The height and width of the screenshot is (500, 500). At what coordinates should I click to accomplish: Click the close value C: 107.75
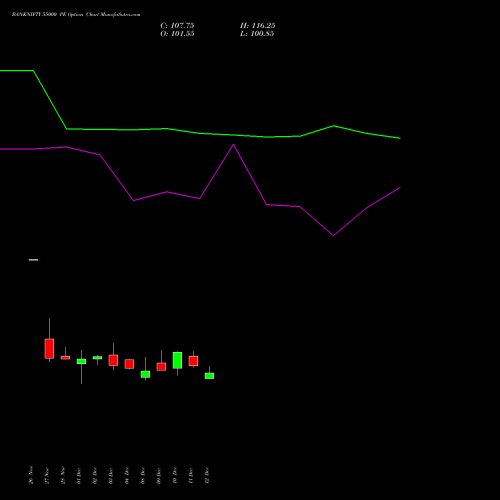pos(177,26)
